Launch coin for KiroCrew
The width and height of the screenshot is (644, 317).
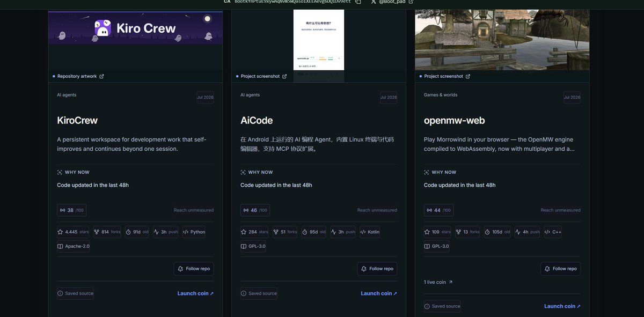[x=195, y=293]
